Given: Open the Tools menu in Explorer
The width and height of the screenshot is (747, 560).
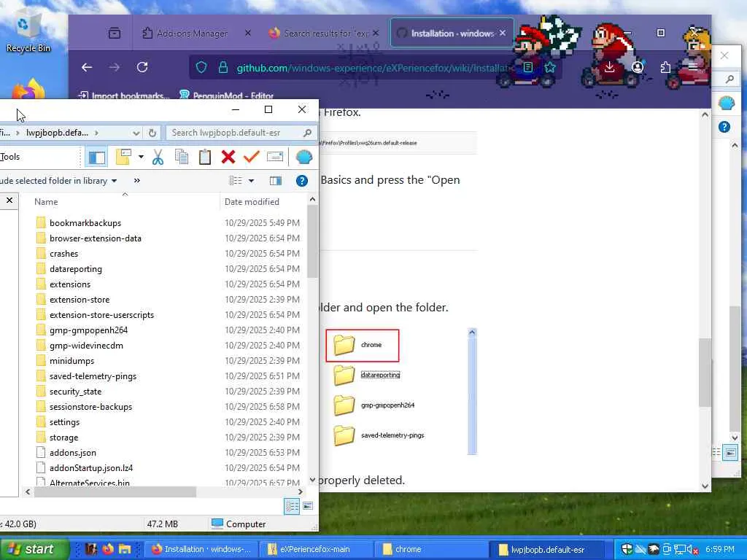Looking at the screenshot, I should coord(10,157).
